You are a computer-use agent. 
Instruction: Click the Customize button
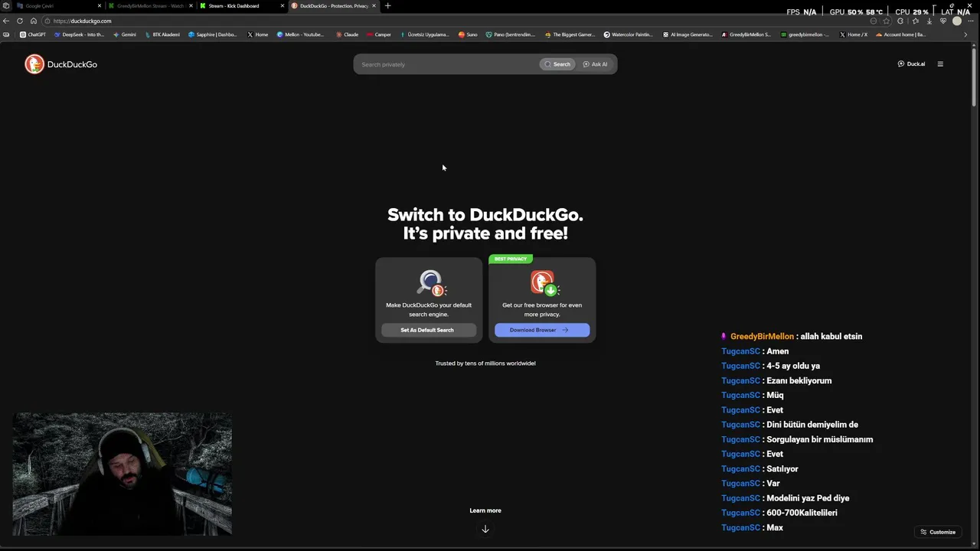click(x=938, y=532)
